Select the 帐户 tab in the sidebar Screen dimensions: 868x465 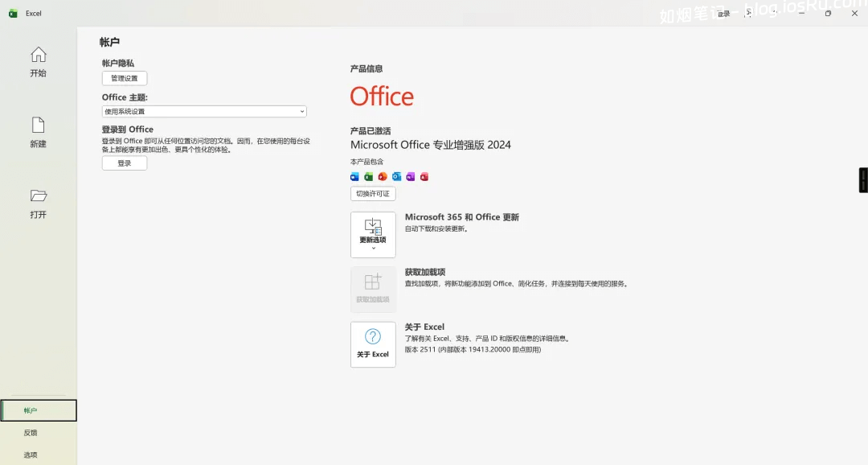click(x=39, y=410)
